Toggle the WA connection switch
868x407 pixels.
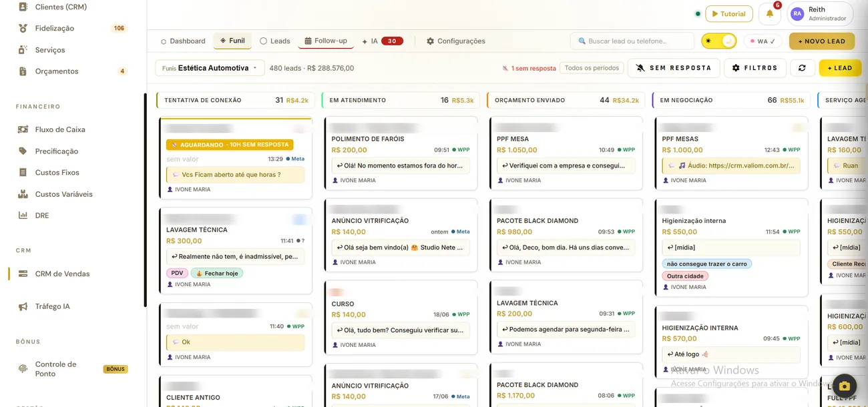762,41
